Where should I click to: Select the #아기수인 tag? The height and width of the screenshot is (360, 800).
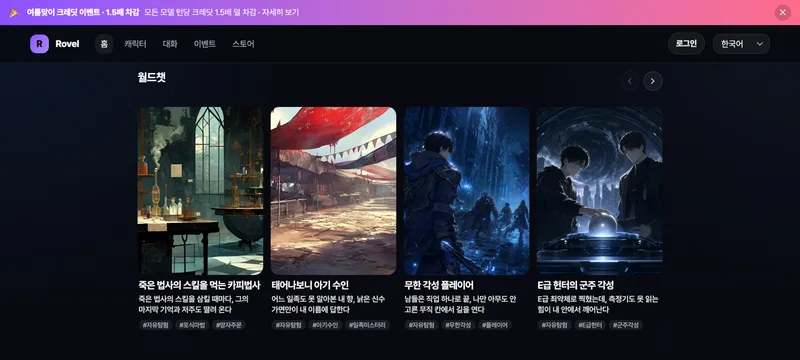(x=325, y=325)
